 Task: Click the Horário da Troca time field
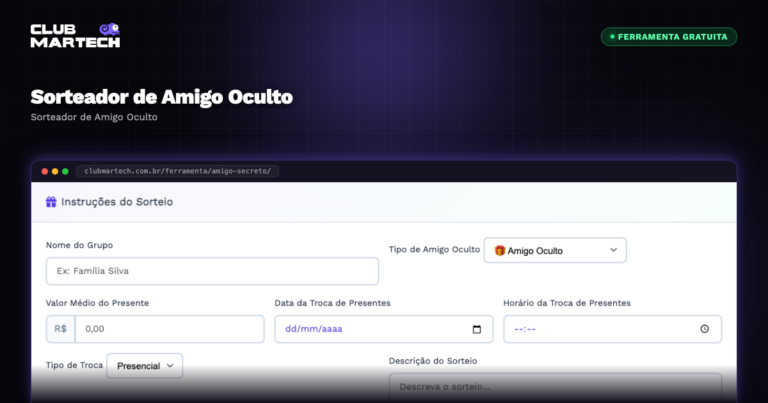pos(612,329)
